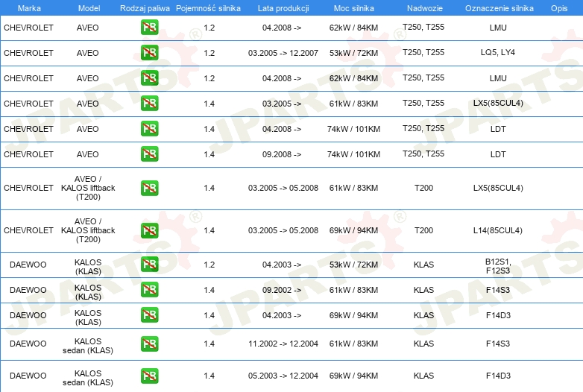
Task: Click fuel icon in KALOS 04.2003 F14D3 row
Action: (149, 314)
